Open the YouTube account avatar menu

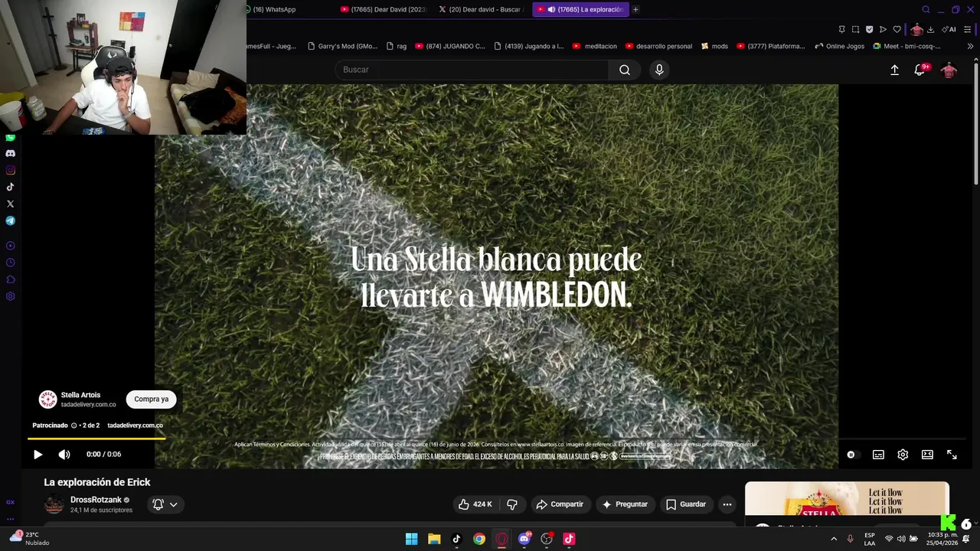[x=949, y=70]
